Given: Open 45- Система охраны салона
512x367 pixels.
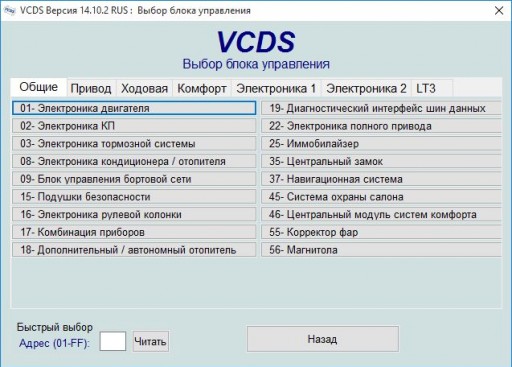Looking at the screenshot, I should (x=381, y=197).
